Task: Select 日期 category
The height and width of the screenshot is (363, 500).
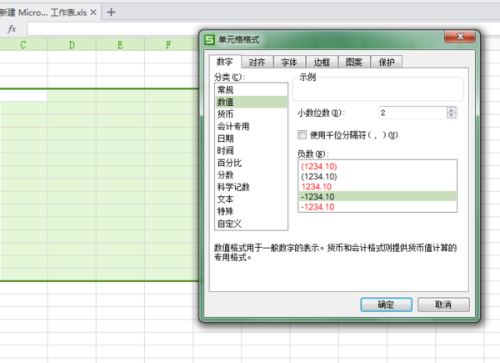Action: [251, 138]
